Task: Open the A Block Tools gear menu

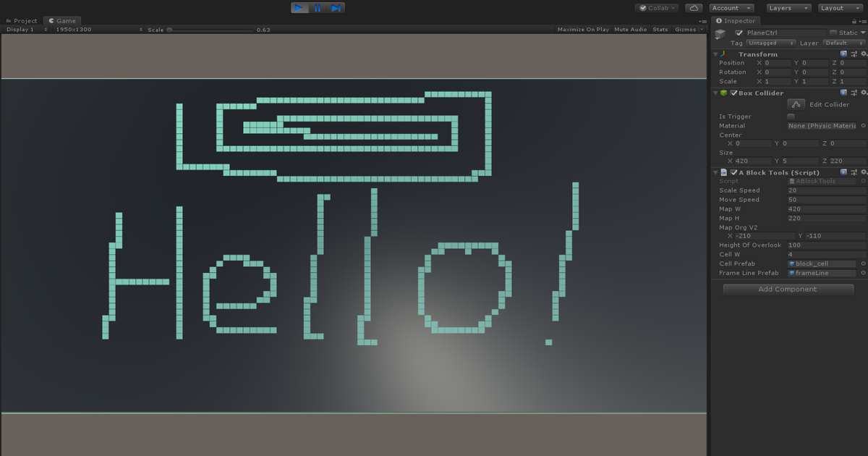Action: pos(863,172)
